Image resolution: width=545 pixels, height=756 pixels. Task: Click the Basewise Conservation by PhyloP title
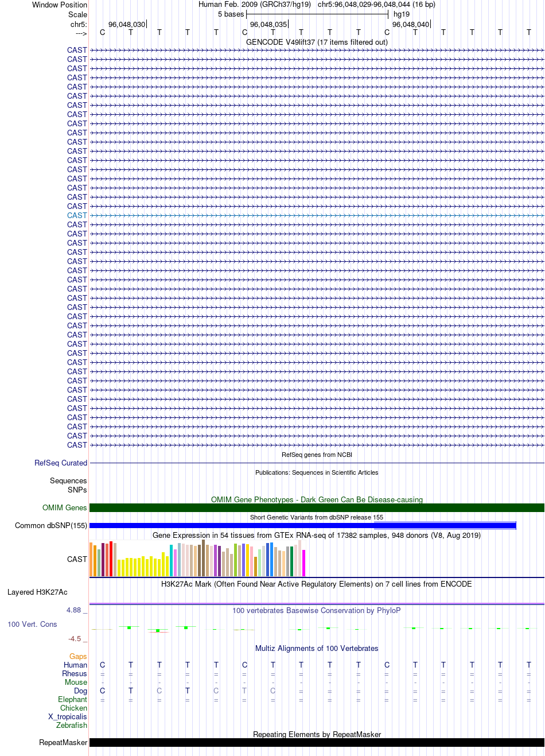317,610
